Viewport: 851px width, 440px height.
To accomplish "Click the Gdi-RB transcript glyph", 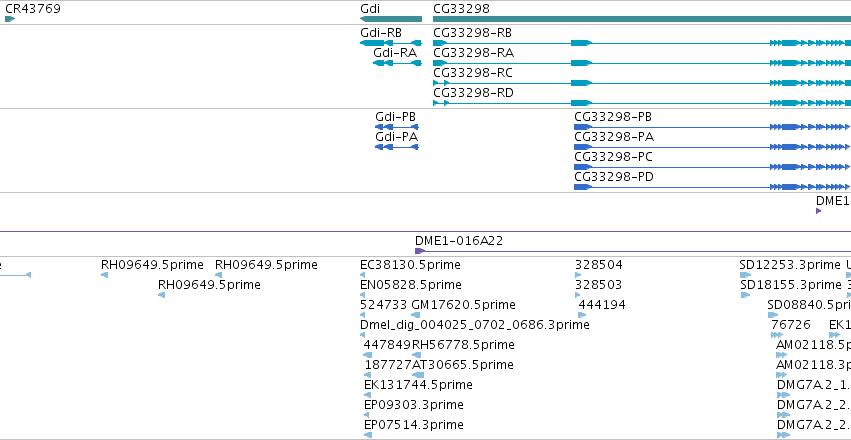I will (391, 43).
